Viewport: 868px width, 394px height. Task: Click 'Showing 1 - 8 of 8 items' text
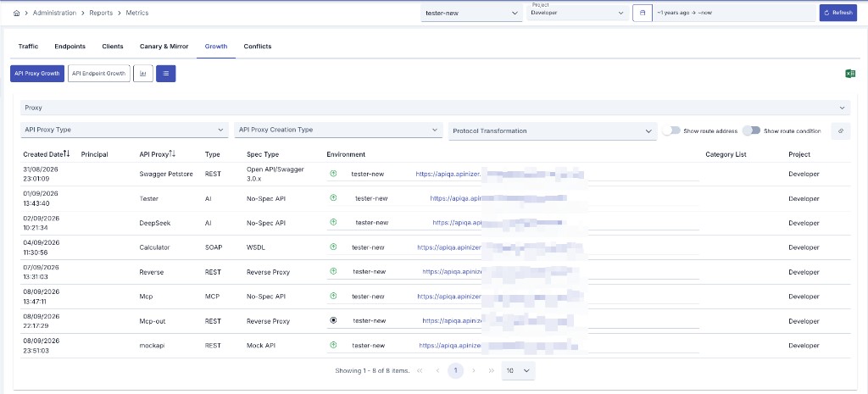(x=373, y=371)
